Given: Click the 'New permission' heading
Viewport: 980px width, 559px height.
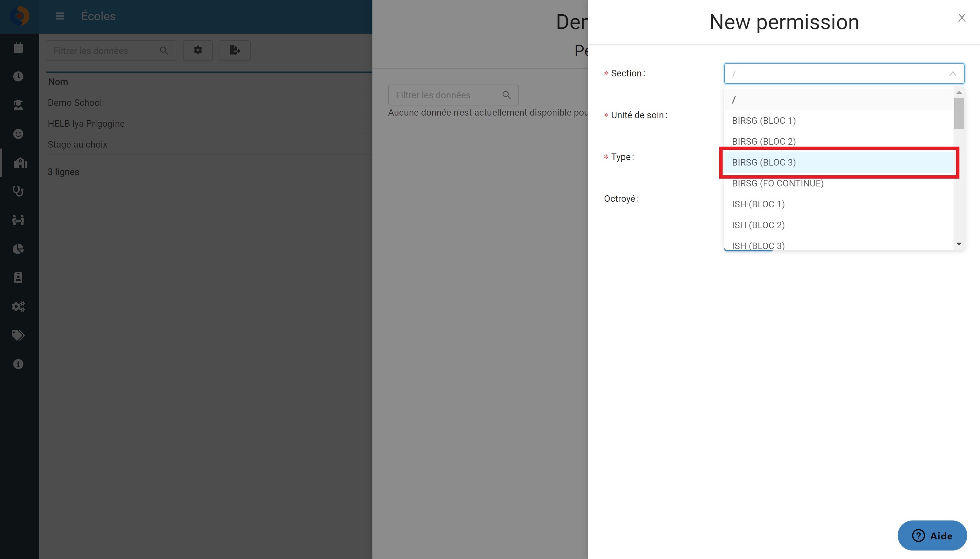Looking at the screenshot, I should tap(784, 22).
